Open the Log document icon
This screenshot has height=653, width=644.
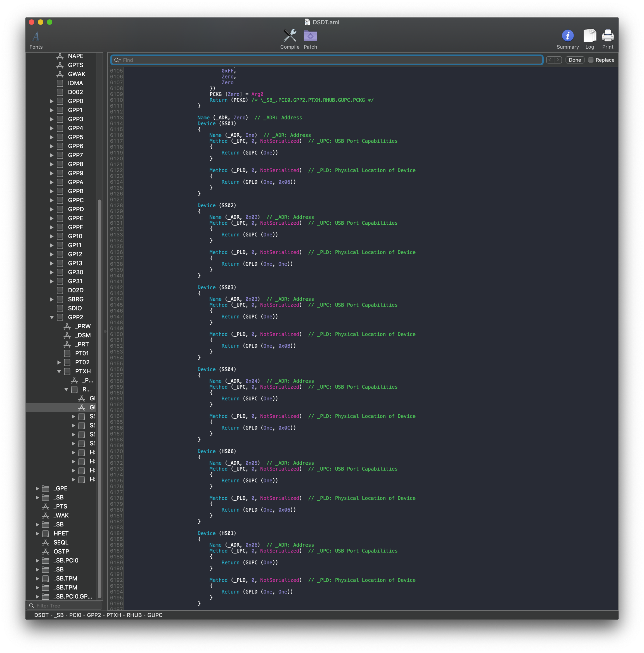pos(589,36)
